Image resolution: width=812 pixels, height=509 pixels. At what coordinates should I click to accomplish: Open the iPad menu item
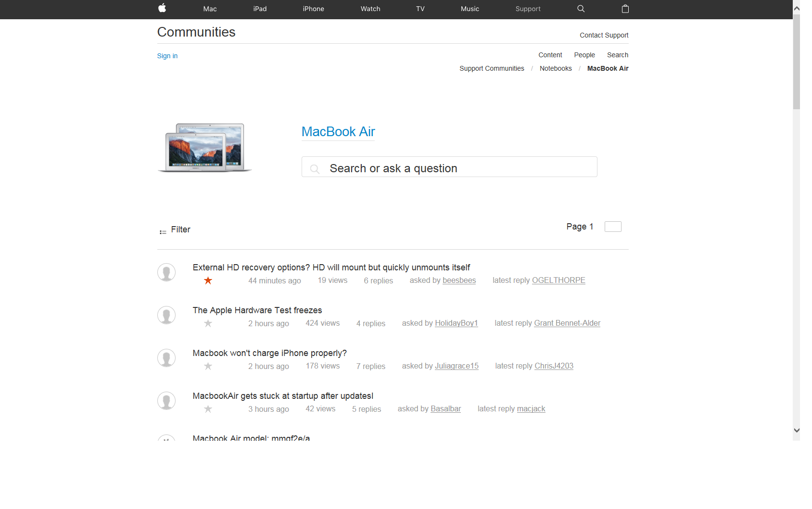pyautogui.click(x=260, y=9)
